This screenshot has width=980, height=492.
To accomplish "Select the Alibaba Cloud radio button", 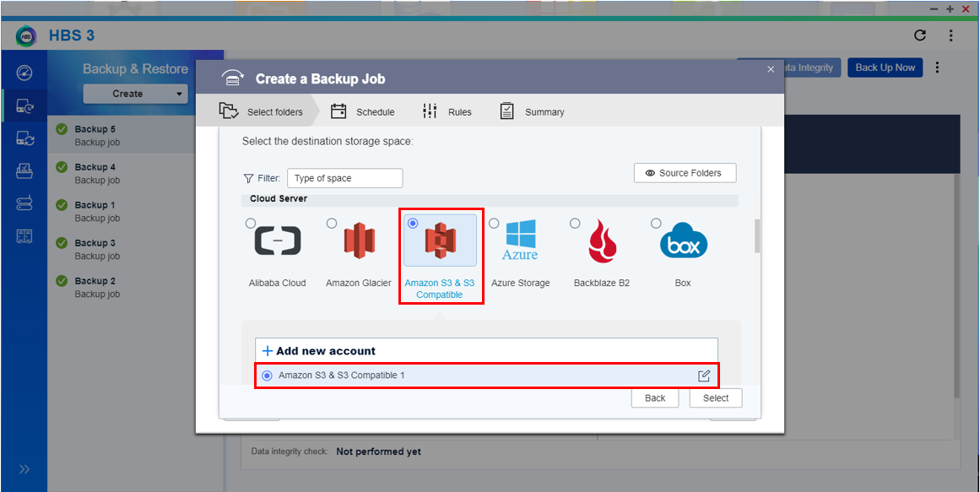I will tap(251, 224).
